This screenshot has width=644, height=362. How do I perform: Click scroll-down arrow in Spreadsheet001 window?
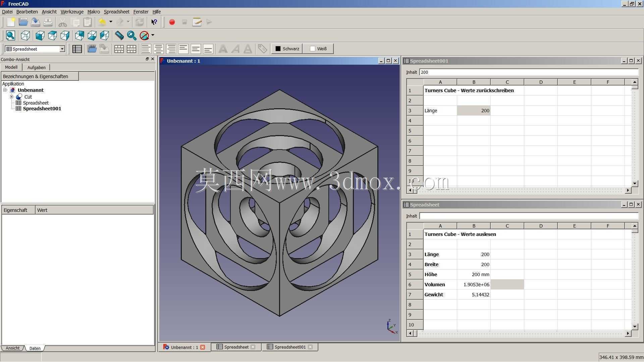click(x=635, y=183)
